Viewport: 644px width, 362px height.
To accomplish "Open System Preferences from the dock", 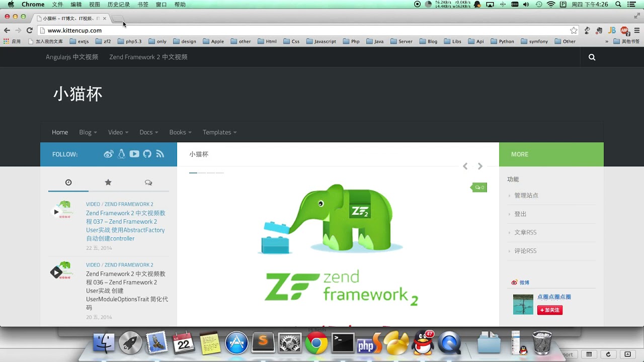I will point(290,343).
